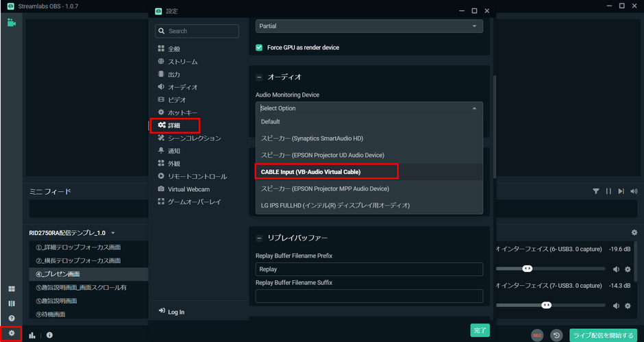Click volume slider knob for 7-USB3.0 capture

click(546, 305)
